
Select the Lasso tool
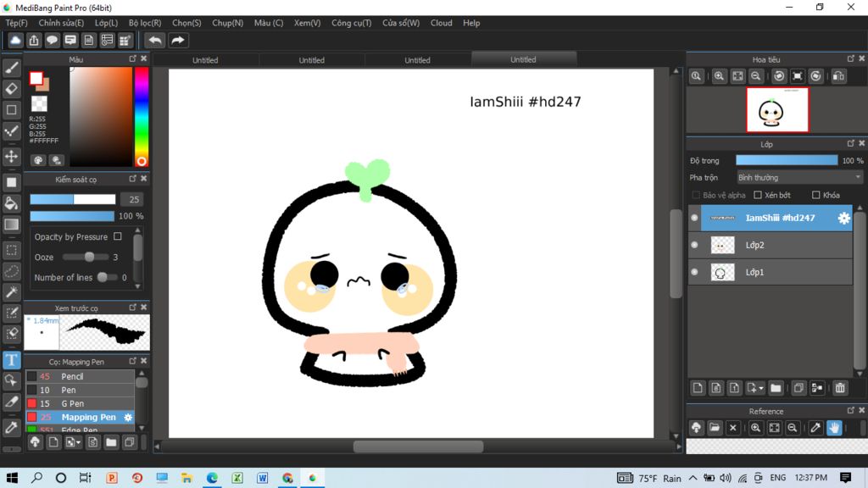pos(12,272)
